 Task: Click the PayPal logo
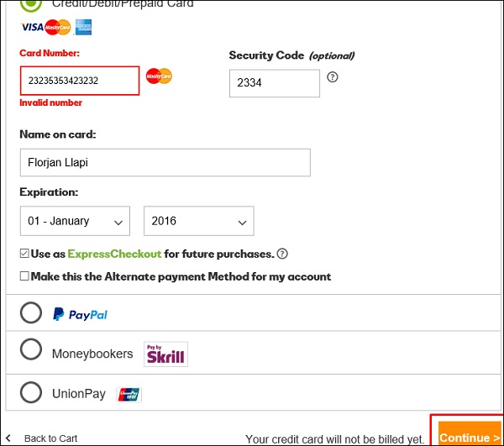(80, 315)
